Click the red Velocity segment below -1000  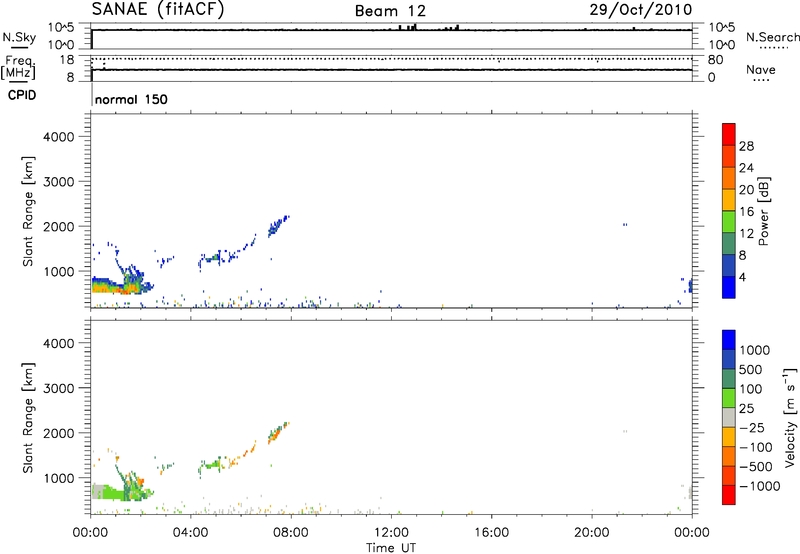pyautogui.click(x=729, y=495)
